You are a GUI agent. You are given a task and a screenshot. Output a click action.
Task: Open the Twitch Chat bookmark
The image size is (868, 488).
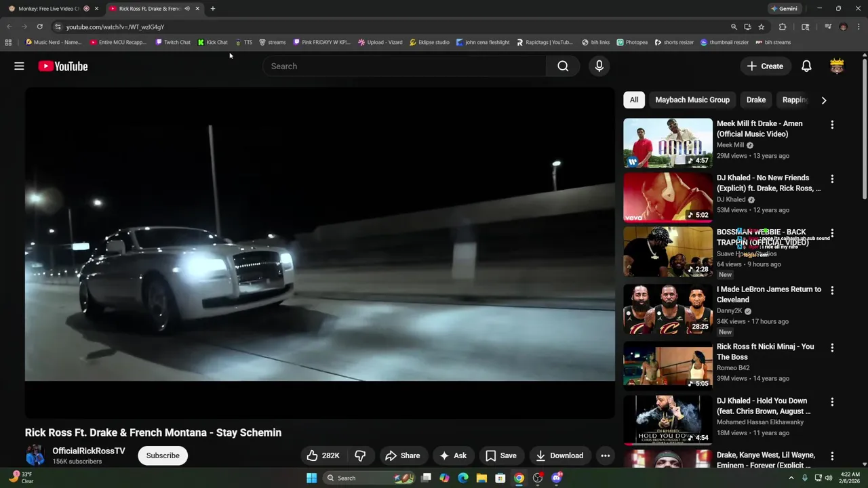[173, 42]
